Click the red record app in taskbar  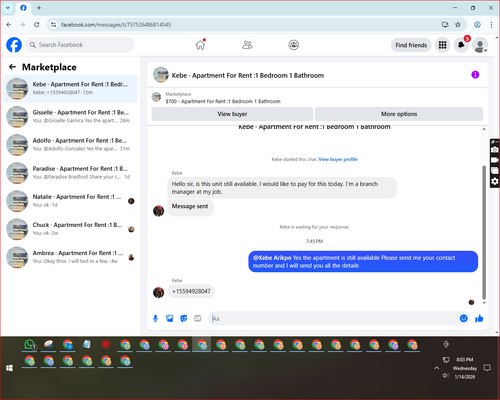(x=106, y=344)
